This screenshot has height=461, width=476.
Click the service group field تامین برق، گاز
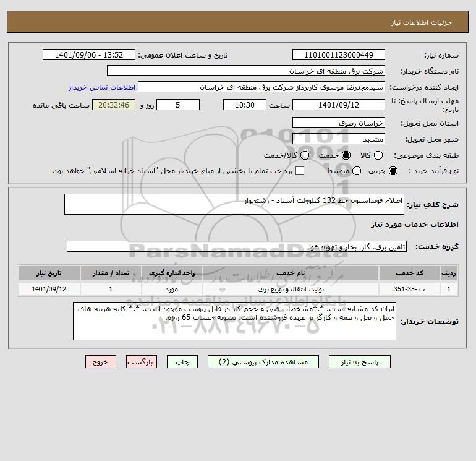tap(237, 246)
